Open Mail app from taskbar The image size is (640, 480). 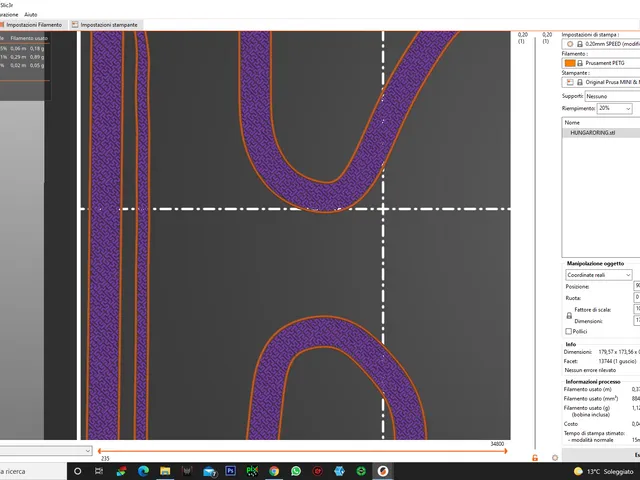tap(209, 471)
